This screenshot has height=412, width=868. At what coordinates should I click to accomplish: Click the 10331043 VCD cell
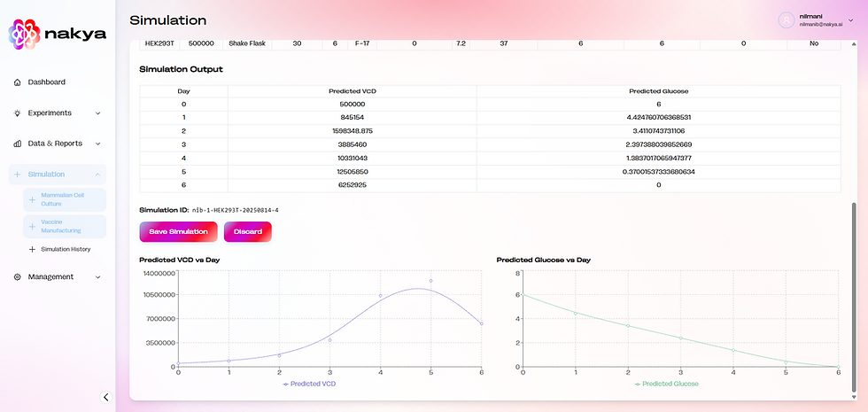(353, 159)
